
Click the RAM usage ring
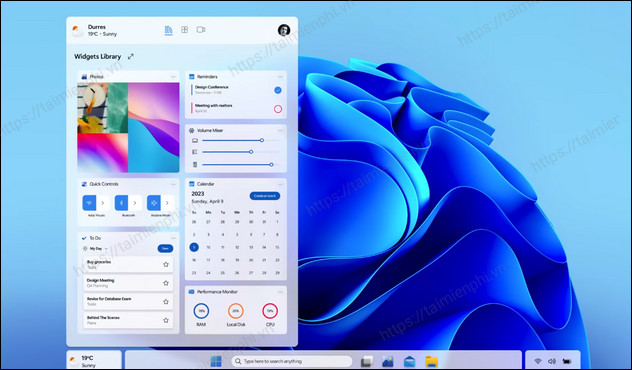[201, 311]
